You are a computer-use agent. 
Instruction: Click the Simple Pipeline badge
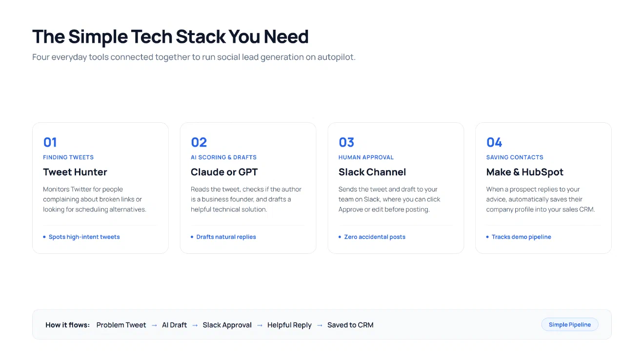(x=570, y=325)
